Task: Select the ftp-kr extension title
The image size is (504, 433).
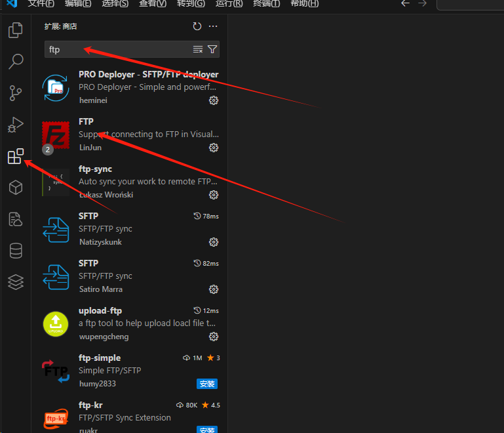Action: click(90, 405)
